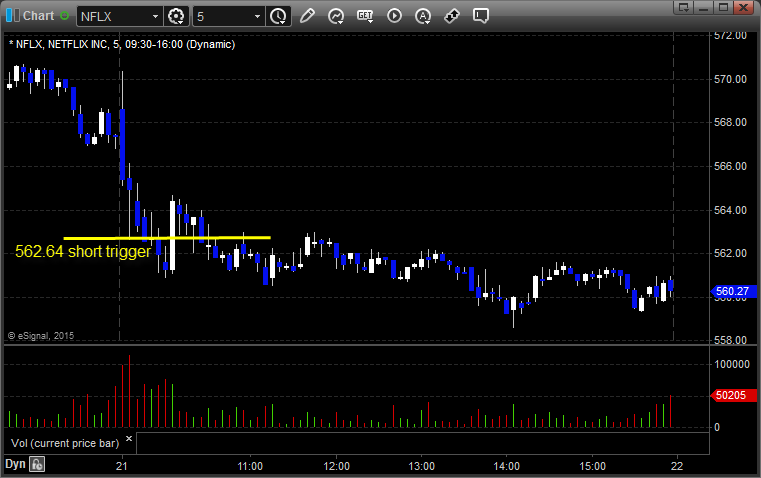Viewport: 761px width, 478px height.
Task: Open the chart comment bubble icon
Action: 481,16
